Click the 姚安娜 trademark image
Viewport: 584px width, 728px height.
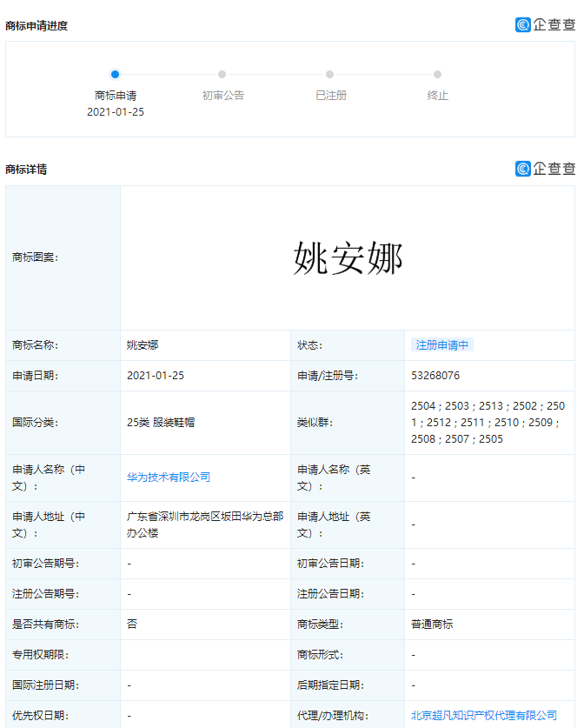348,258
